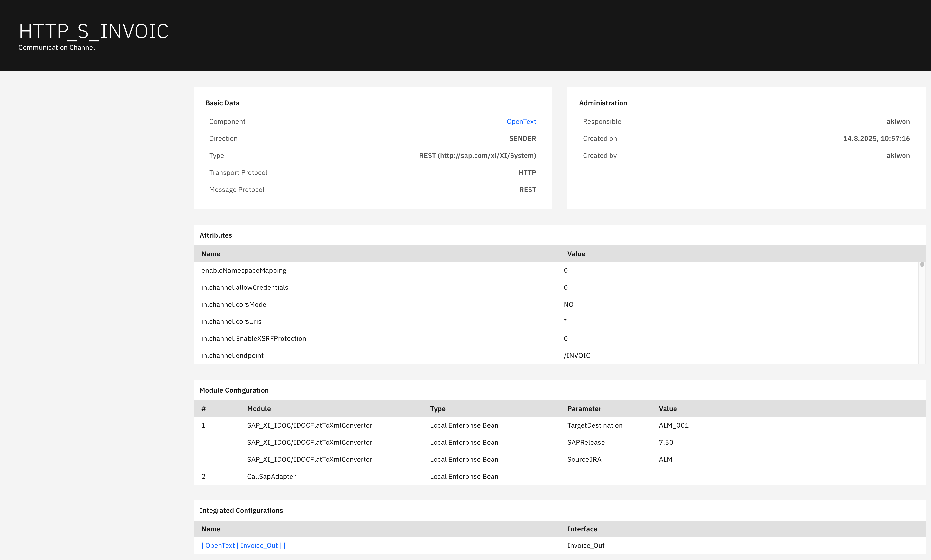This screenshot has height=560, width=931.
Task: Select the in.channel.endpoint attribute row
Action: (x=232, y=355)
